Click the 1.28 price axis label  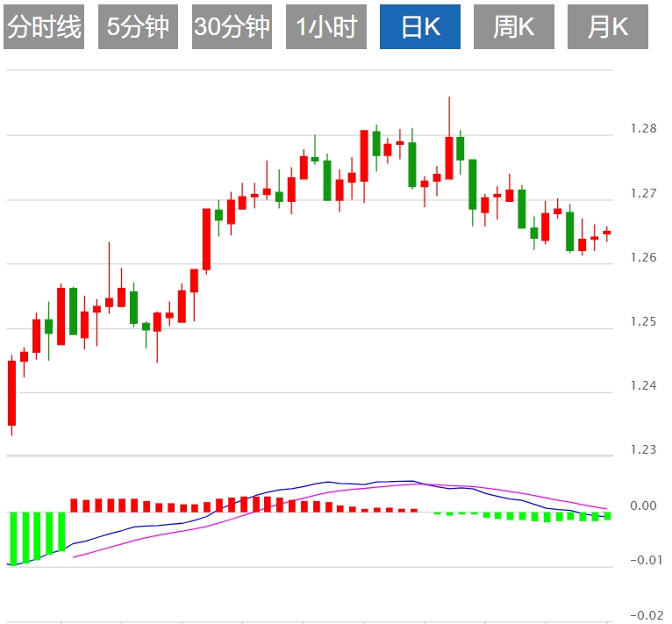(x=643, y=128)
